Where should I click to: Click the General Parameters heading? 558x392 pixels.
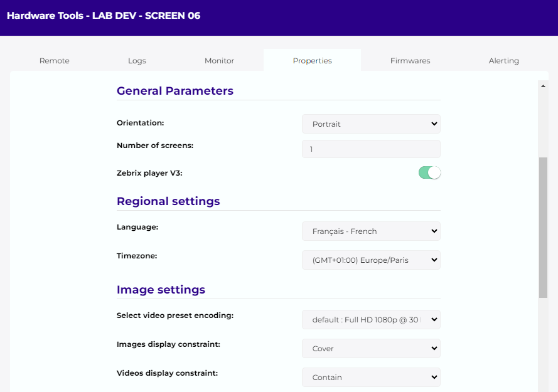click(x=175, y=91)
